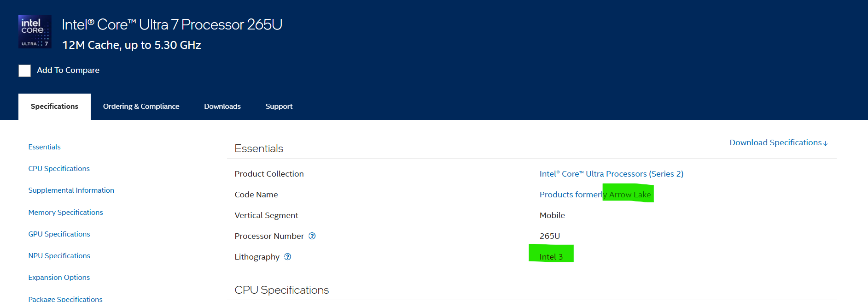This screenshot has height=302, width=868.
Task: Go to the Support tab
Action: [279, 107]
